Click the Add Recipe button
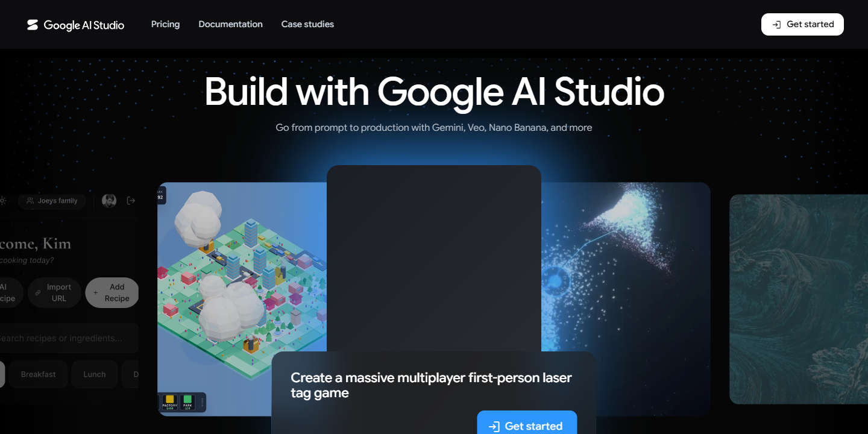This screenshot has width=868, height=434. tap(112, 292)
